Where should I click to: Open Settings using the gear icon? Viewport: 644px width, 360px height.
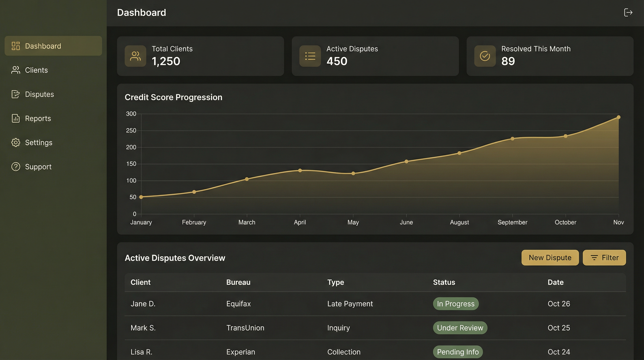pyautogui.click(x=15, y=142)
